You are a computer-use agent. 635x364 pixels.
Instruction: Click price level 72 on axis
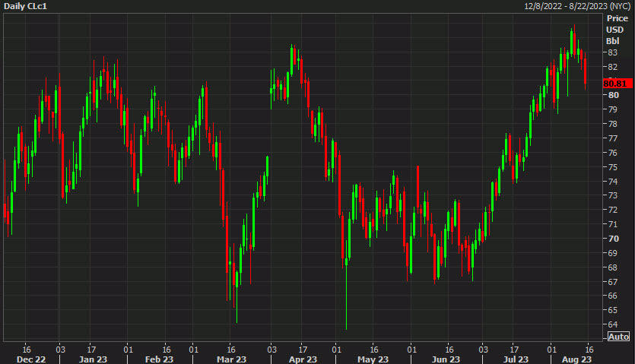click(x=613, y=210)
